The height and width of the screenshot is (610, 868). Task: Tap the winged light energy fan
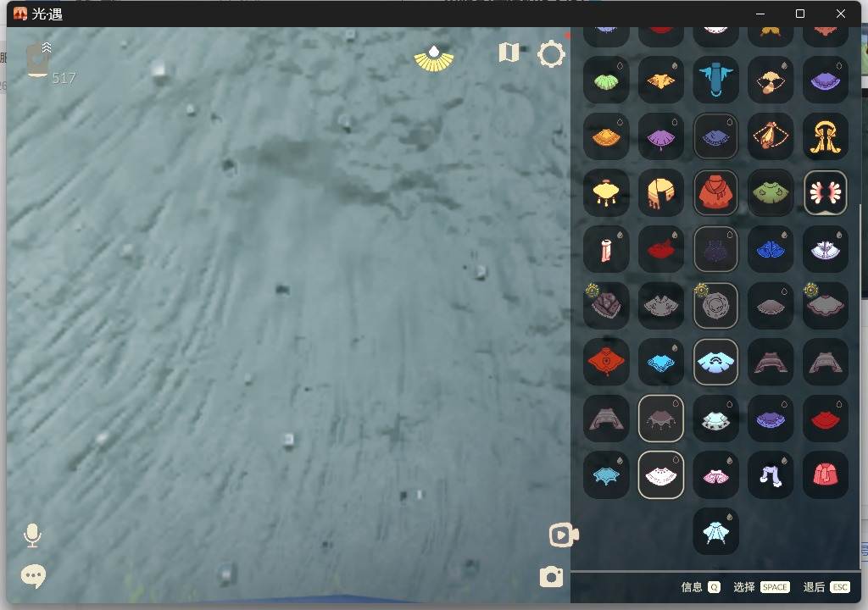434,58
